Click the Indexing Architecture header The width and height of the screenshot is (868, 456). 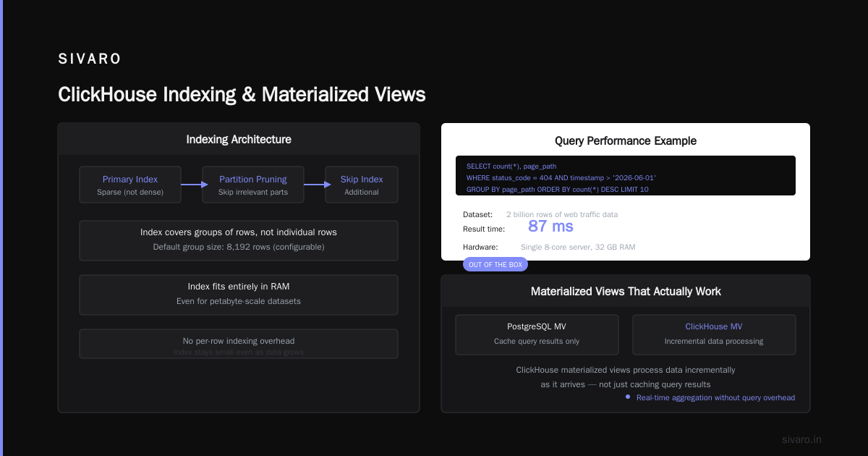[x=239, y=139]
